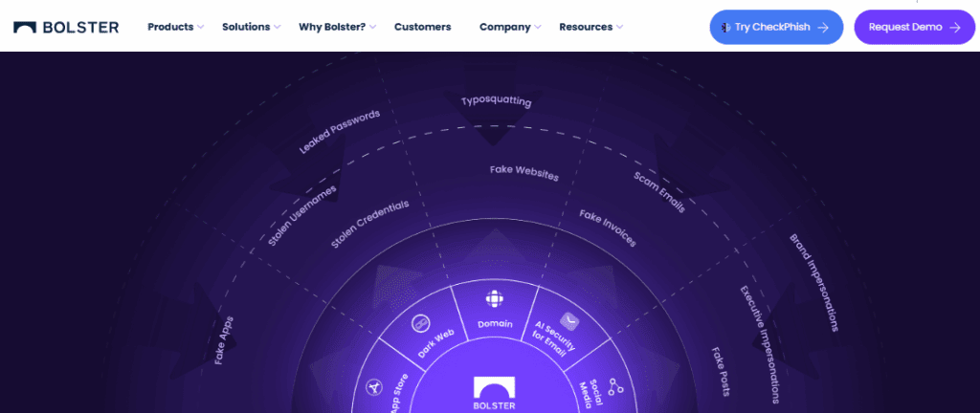The width and height of the screenshot is (980, 413).
Task: Click the Domain globe icon
Action: [495, 299]
